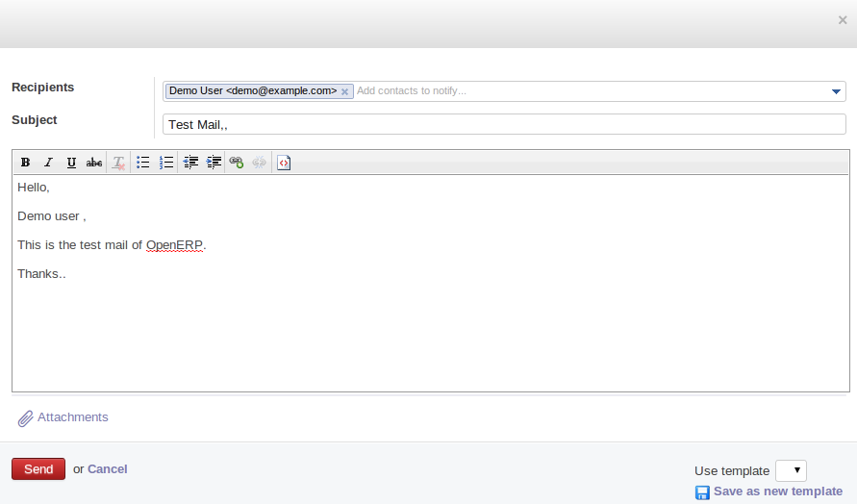Insert a bulleted list

(143, 163)
